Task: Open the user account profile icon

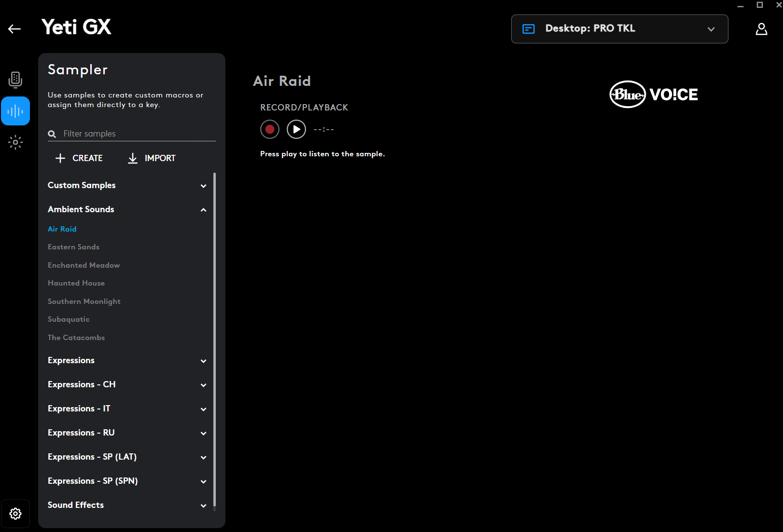Action: click(x=761, y=29)
